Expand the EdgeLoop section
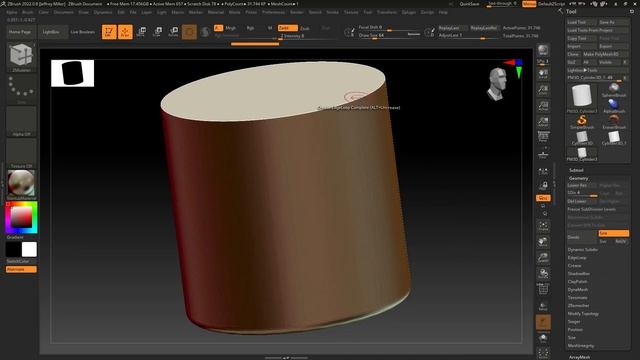 (577, 258)
